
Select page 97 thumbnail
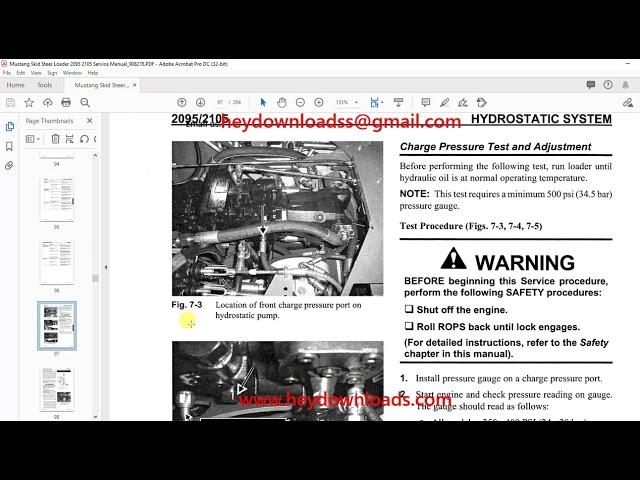pyautogui.click(x=57, y=326)
